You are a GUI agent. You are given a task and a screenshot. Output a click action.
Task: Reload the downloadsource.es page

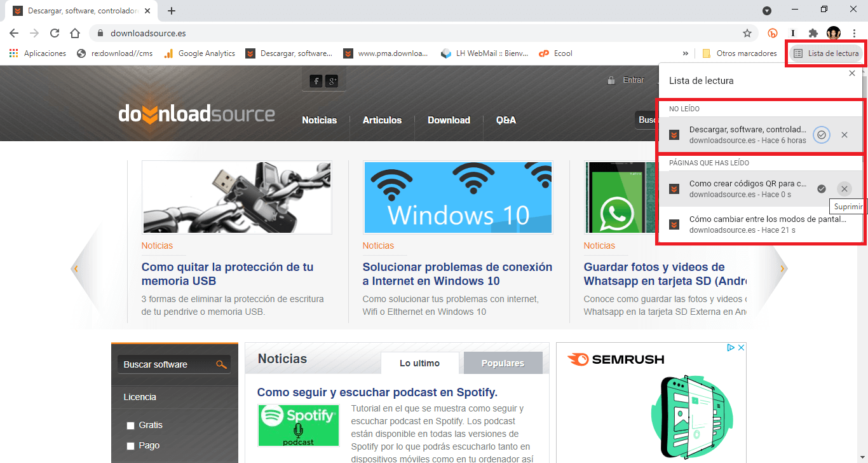55,33
